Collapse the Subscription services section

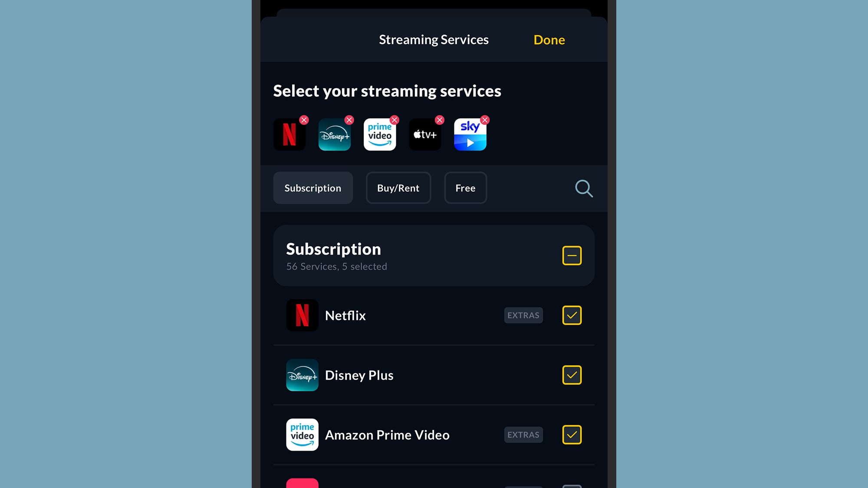(x=571, y=255)
